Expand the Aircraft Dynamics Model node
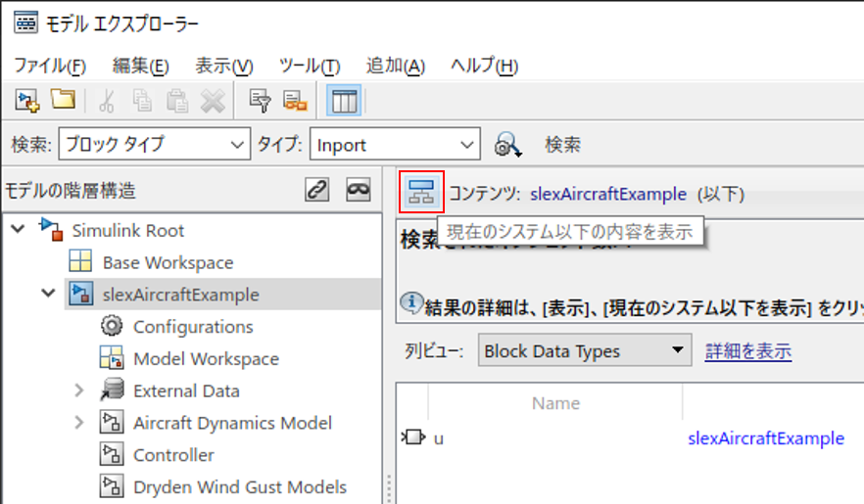This screenshot has width=864, height=504. 79,423
